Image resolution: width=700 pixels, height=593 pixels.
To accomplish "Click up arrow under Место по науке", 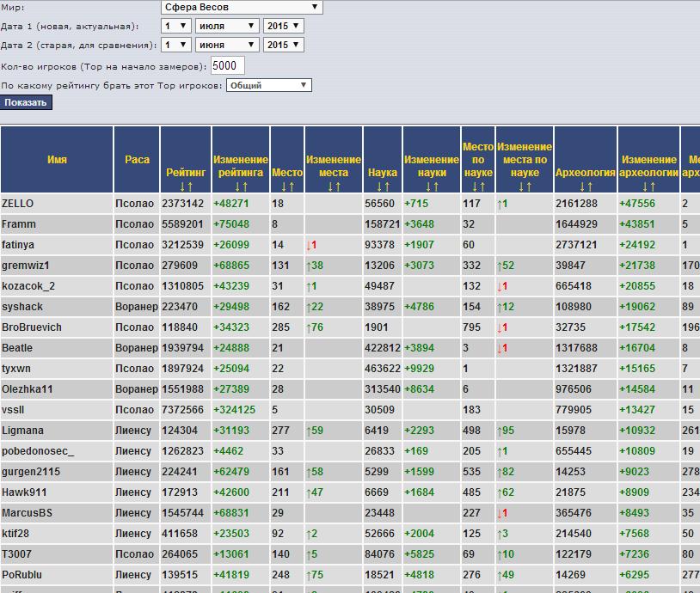I will [x=482, y=186].
